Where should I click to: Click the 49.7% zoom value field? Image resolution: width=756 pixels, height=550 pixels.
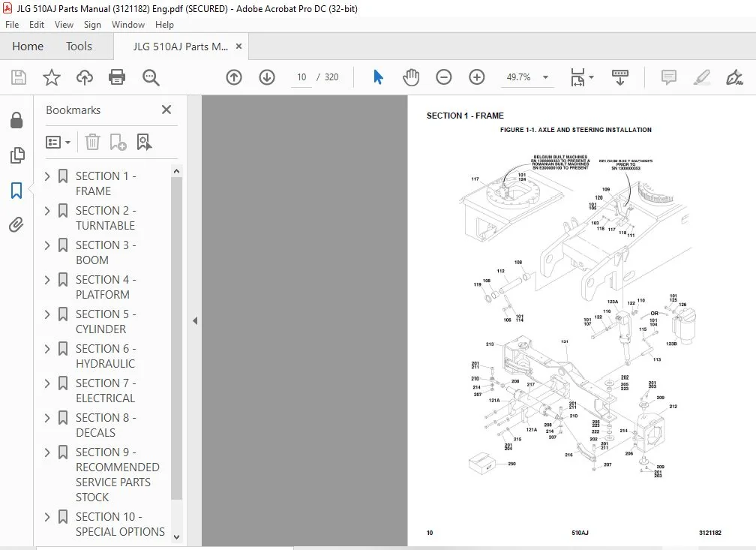[519, 77]
